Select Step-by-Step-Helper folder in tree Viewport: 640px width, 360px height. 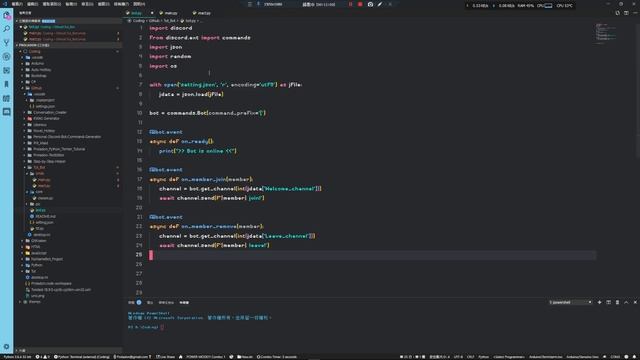click(49, 161)
